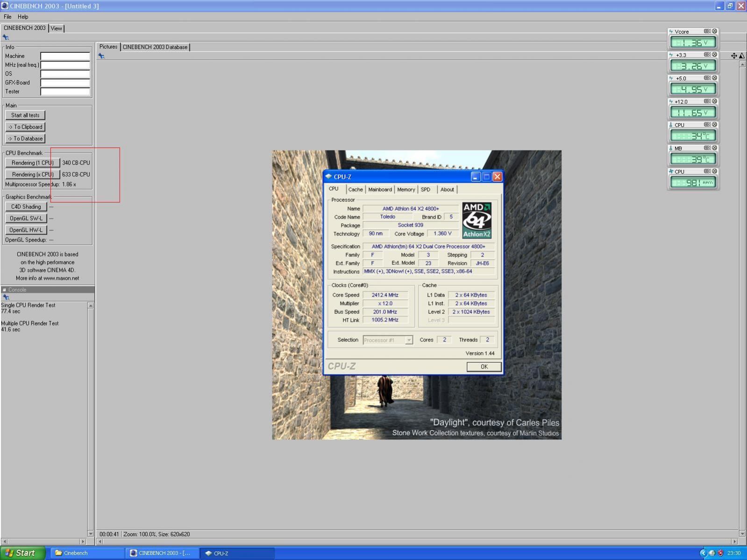This screenshot has height=560, width=747.
Task: Open settings icon on +5.0 widget
Action: click(x=707, y=78)
